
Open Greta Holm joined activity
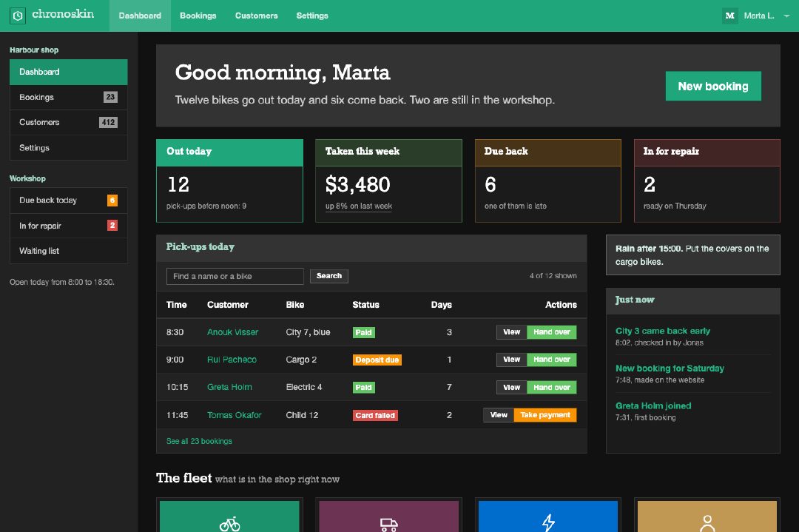coord(653,405)
